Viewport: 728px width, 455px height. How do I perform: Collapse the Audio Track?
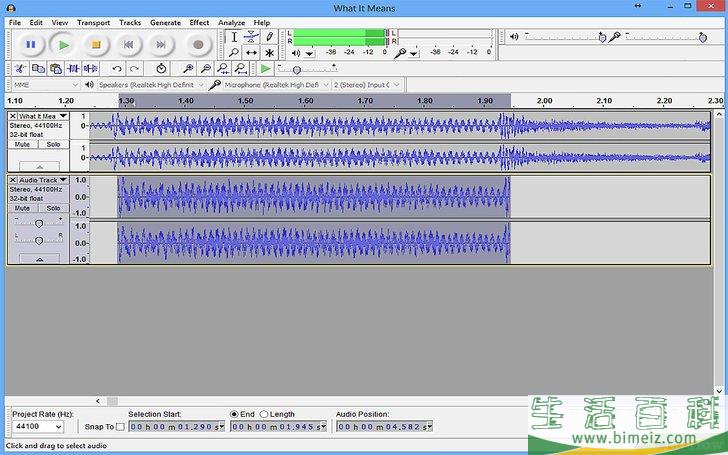point(39,259)
